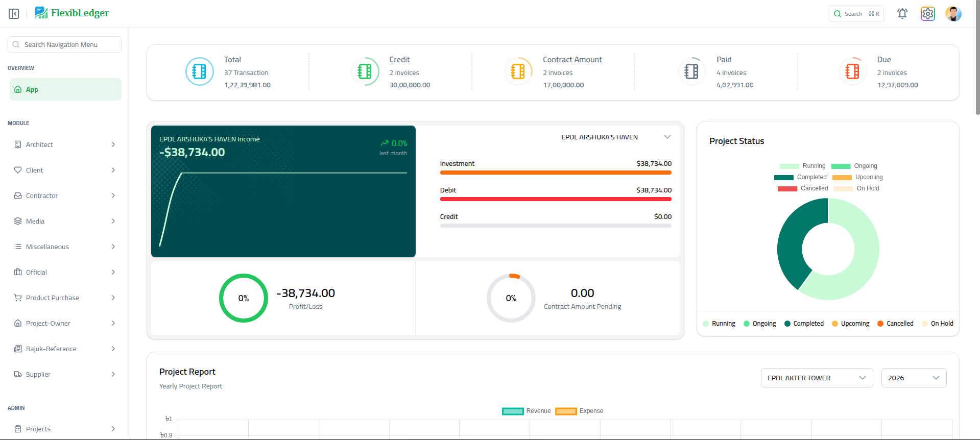The width and height of the screenshot is (980, 440).
Task: Open the 2026 year dropdown
Action: (913, 378)
